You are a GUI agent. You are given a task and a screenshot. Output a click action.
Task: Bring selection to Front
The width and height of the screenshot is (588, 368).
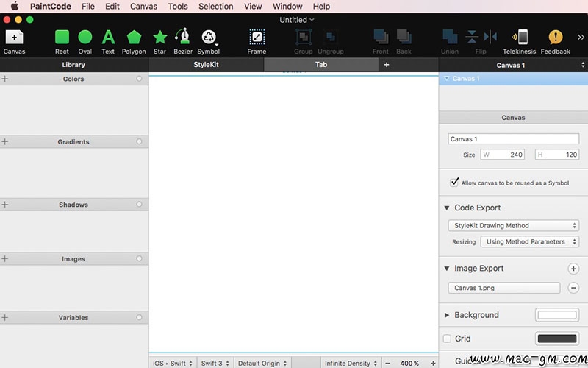(x=381, y=42)
